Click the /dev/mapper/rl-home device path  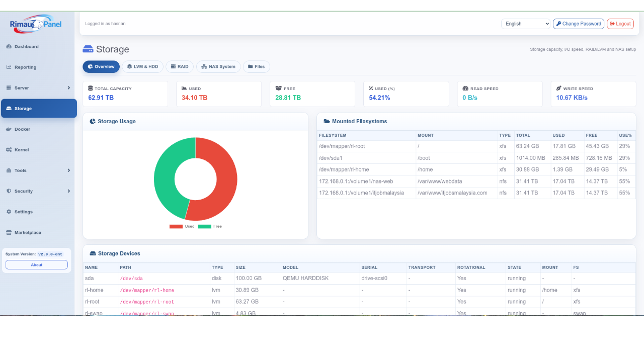tap(147, 290)
